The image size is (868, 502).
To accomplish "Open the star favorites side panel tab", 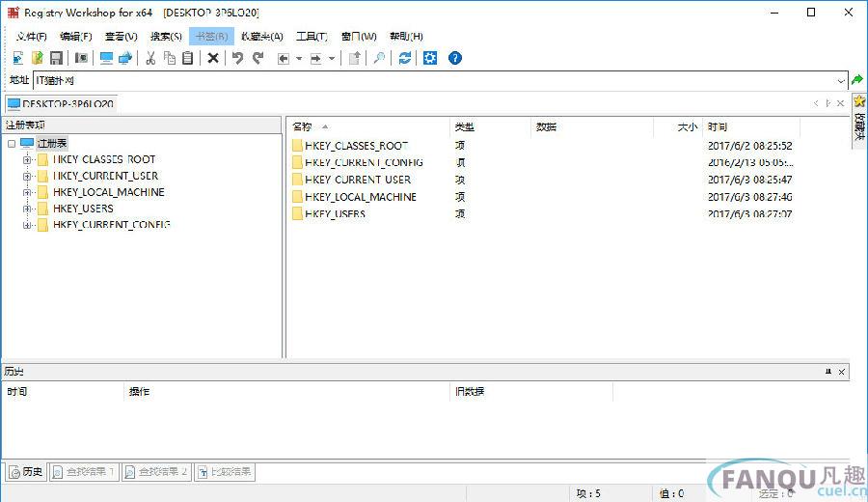I will (x=859, y=121).
